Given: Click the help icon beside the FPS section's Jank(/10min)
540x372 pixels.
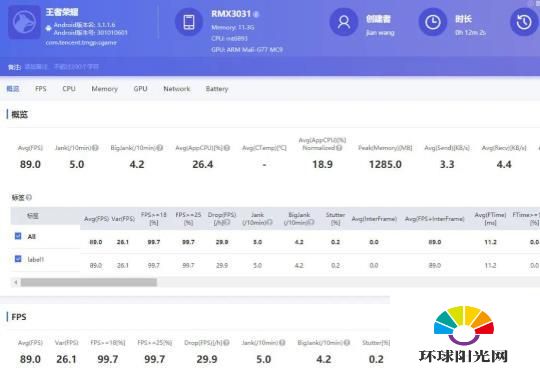Looking at the screenshot, I should 282,343.
